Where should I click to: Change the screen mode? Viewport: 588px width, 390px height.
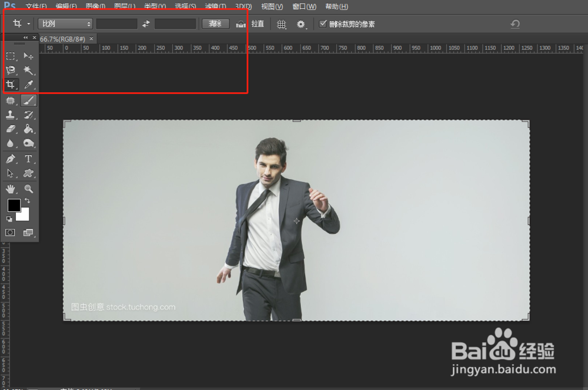click(28, 233)
